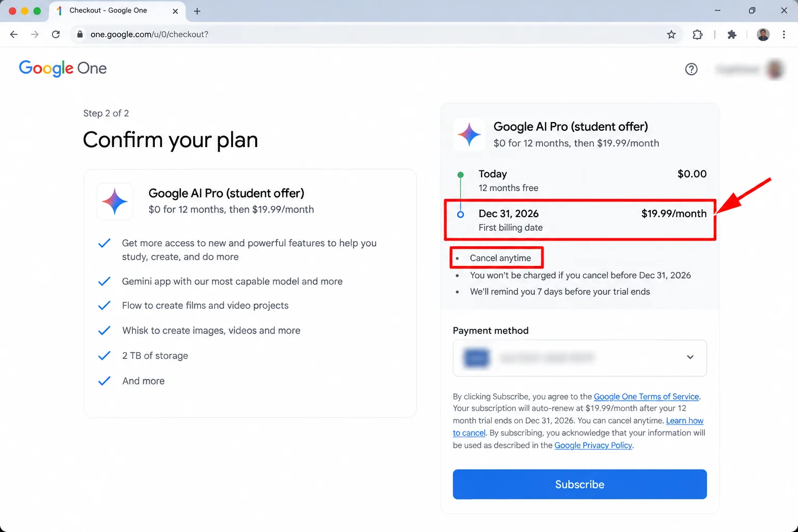798x532 pixels.
Task: Open the help question mark icon
Action: click(691, 69)
